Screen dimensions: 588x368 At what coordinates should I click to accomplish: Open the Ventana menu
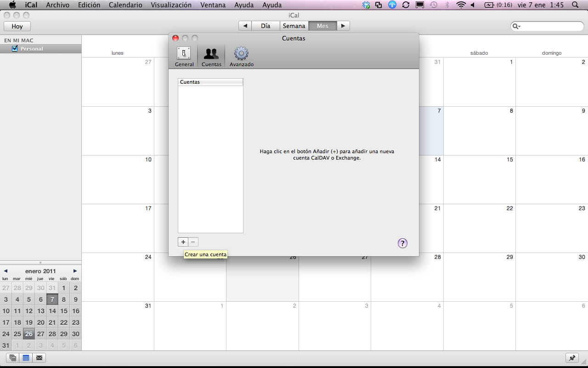[x=213, y=5]
